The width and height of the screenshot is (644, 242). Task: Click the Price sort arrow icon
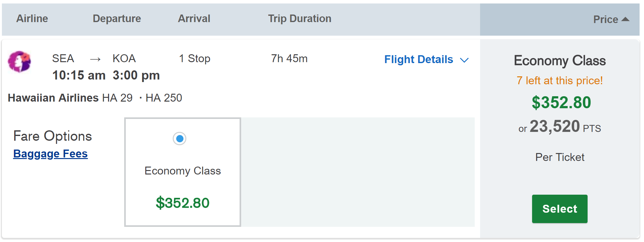click(x=625, y=20)
